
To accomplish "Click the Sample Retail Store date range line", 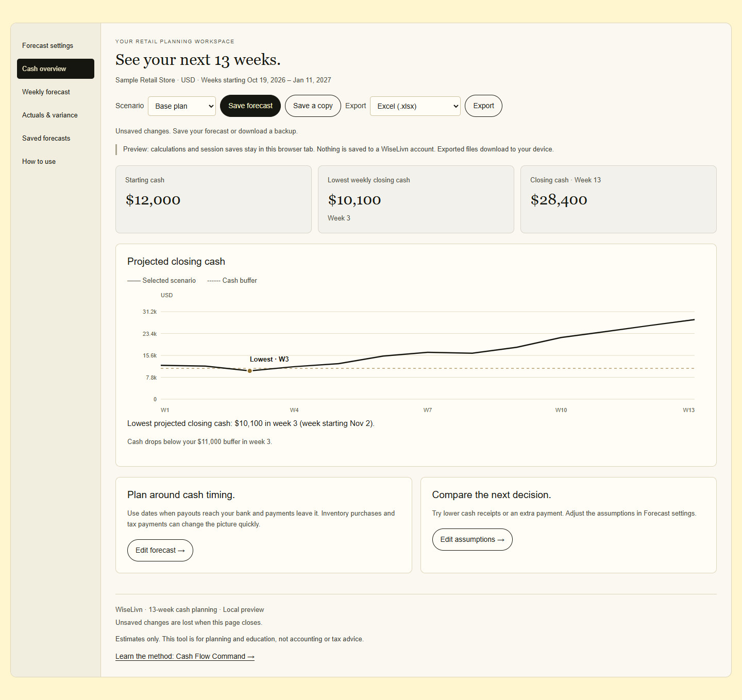I will pos(223,80).
